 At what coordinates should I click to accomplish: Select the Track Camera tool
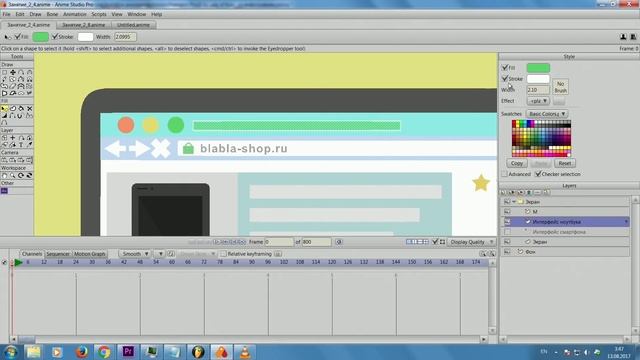click(4, 160)
